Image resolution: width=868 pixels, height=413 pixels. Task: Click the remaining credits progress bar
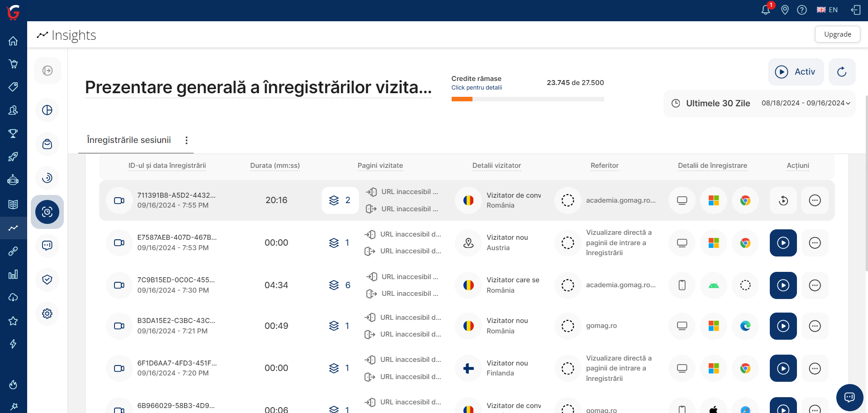(x=527, y=99)
